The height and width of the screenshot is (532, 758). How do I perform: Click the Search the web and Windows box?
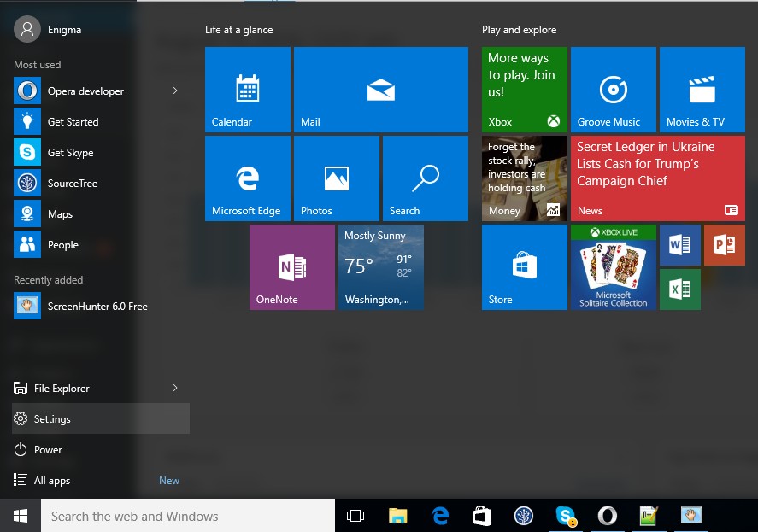pyautogui.click(x=188, y=516)
